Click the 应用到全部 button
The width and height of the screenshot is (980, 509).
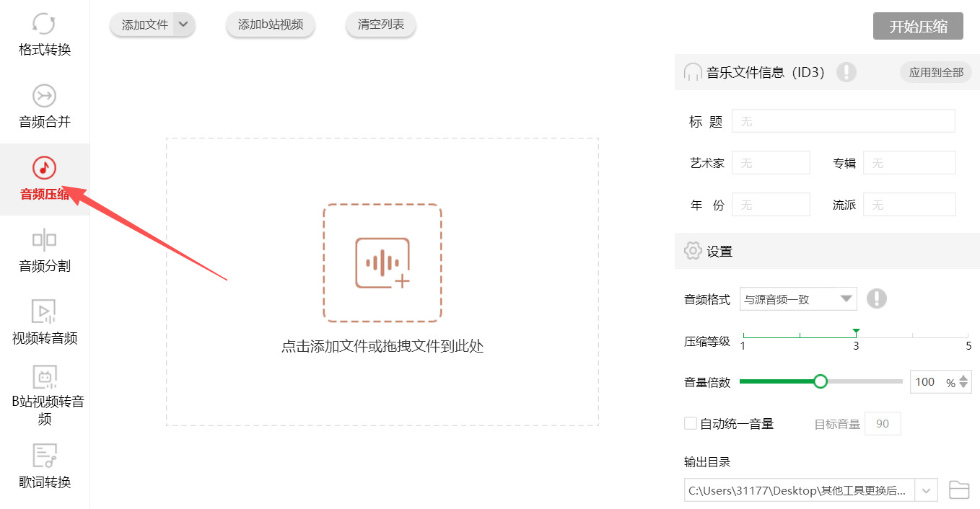pyautogui.click(x=936, y=72)
